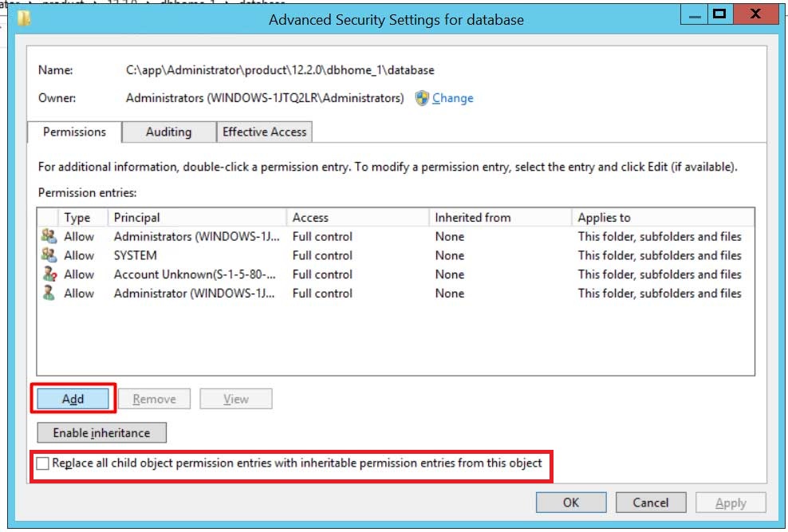Click the Administrator user icon in the last row
Screen dimensions: 788x532
point(49,294)
